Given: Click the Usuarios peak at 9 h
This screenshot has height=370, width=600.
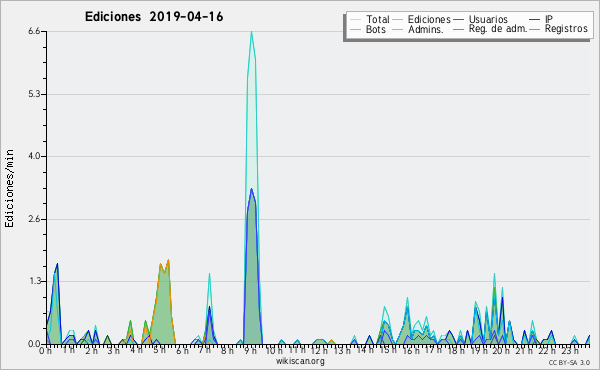Looking at the screenshot, I should click(251, 189).
